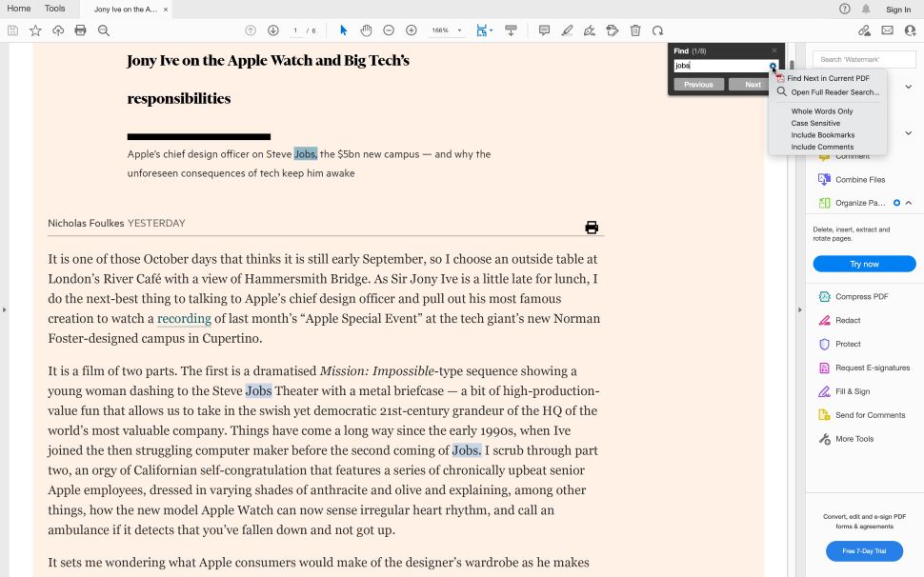The image size is (924, 577).
Task: Click the edit tag icon beside the trash
Action: [x=613, y=30]
